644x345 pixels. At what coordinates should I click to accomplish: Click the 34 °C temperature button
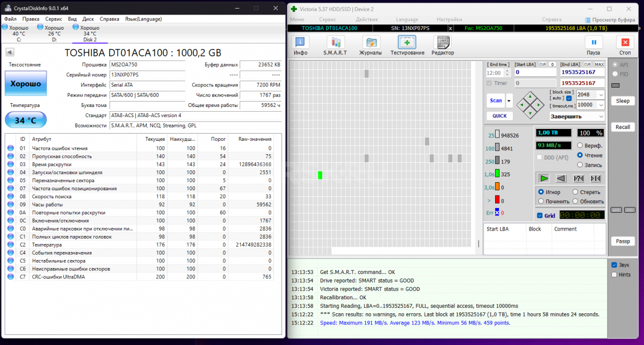[x=26, y=120]
